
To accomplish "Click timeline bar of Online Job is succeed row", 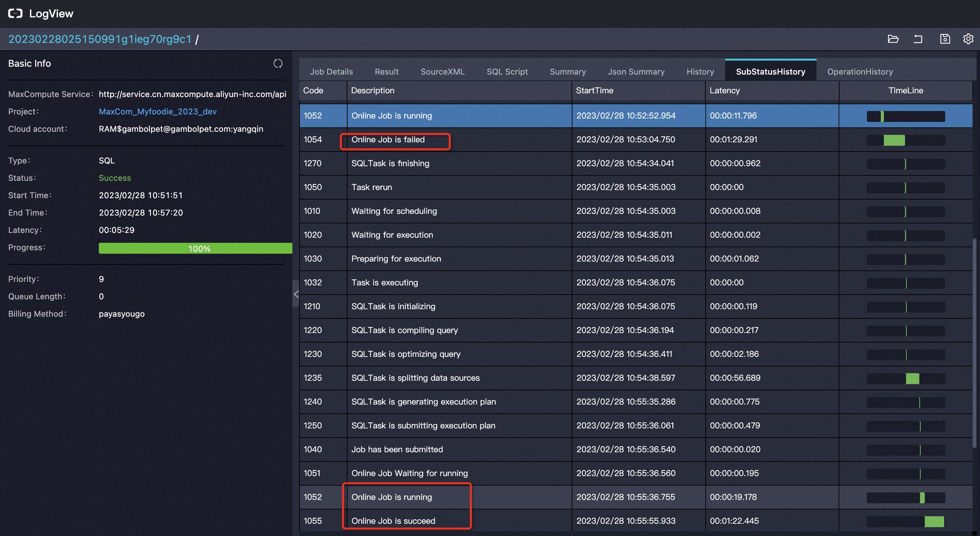I will click(x=905, y=522).
